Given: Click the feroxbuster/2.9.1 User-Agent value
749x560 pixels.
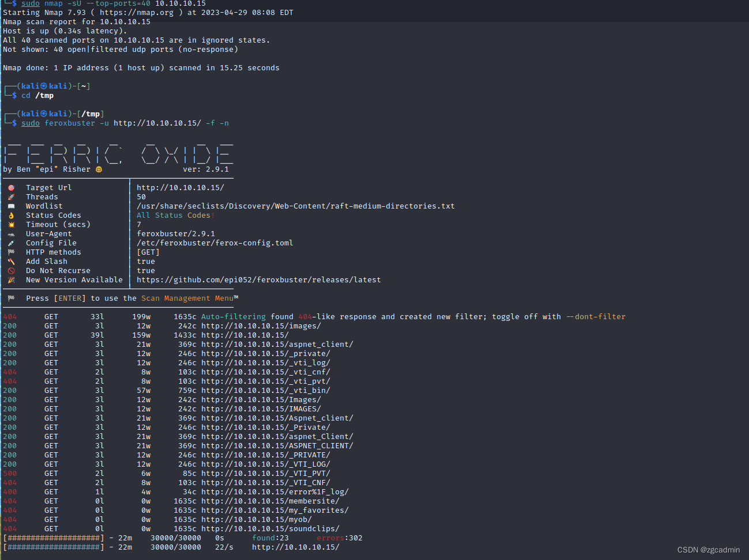Looking at the screenshot, I should 176,234.
